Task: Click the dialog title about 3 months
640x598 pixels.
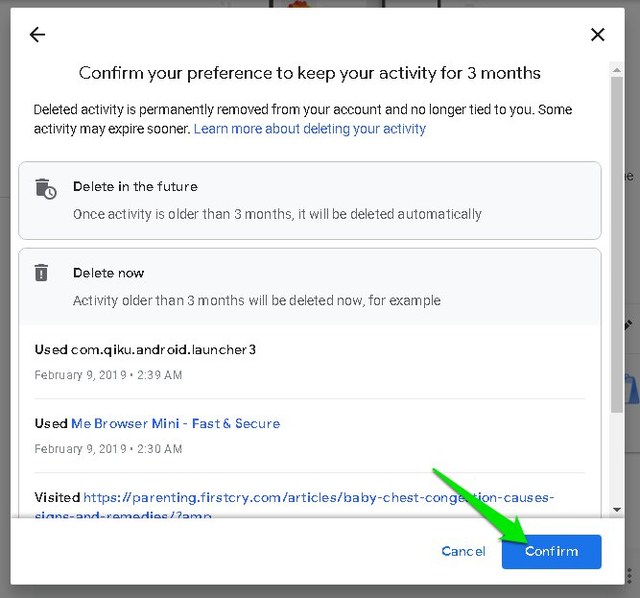Action: pos(310,73)
